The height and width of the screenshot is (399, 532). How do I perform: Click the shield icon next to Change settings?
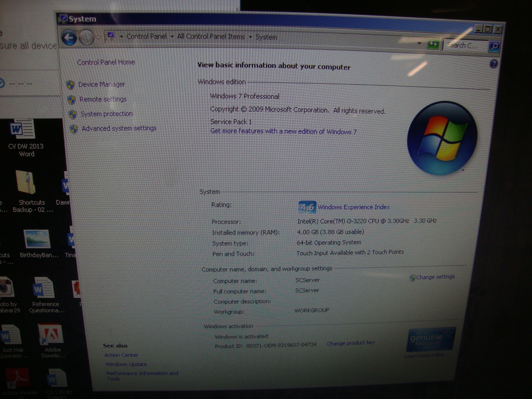(x=412, y=278)
